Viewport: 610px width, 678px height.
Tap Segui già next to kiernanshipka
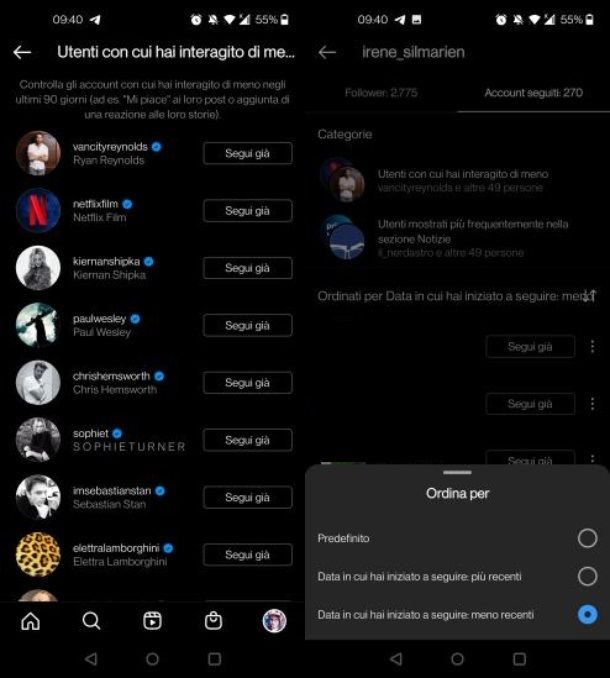pyautogui.click(x=248, y=268)
